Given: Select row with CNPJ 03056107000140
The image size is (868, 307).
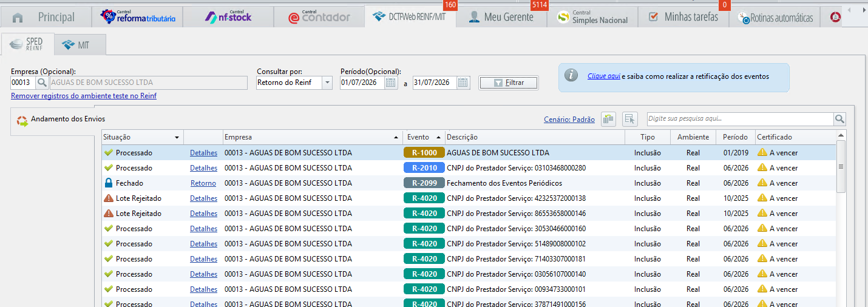Looking at the screenshot, I should pos(469,274).
